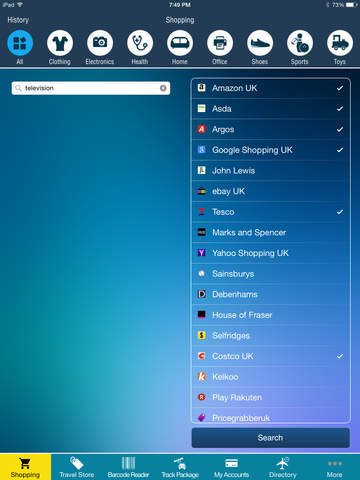
Task: Deselect the Tesco store checkmark
Action: (x=271, y=212)
